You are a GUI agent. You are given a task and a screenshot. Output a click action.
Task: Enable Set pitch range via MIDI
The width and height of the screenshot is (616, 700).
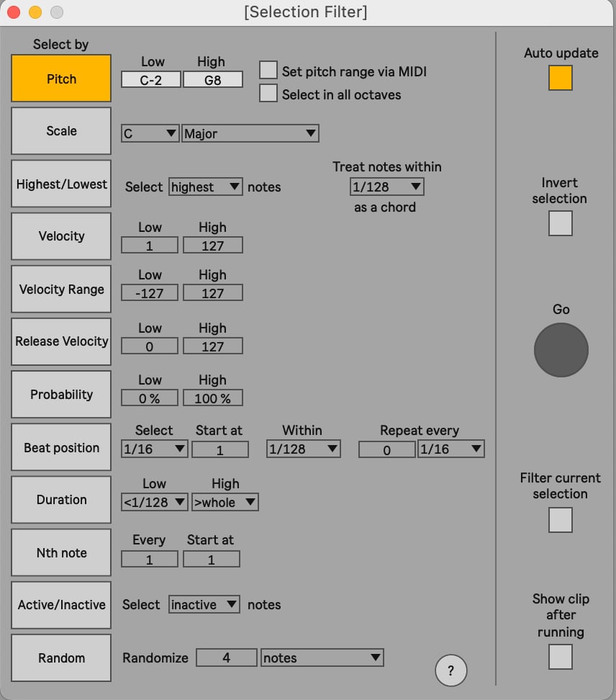[268, 70]
